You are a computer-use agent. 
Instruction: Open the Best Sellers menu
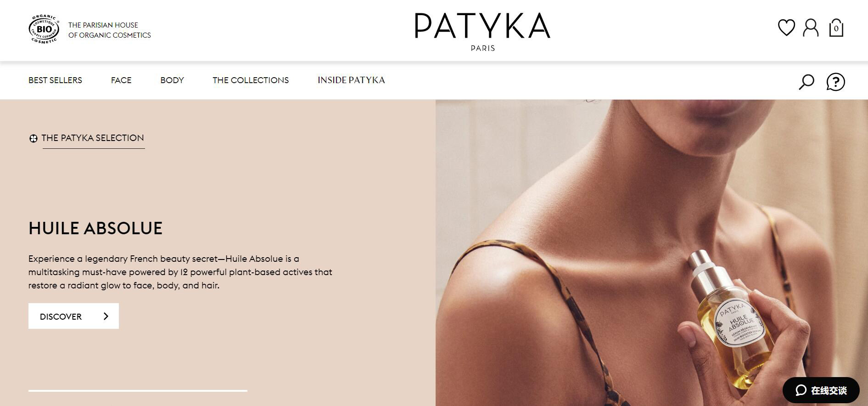pos(55,80)
